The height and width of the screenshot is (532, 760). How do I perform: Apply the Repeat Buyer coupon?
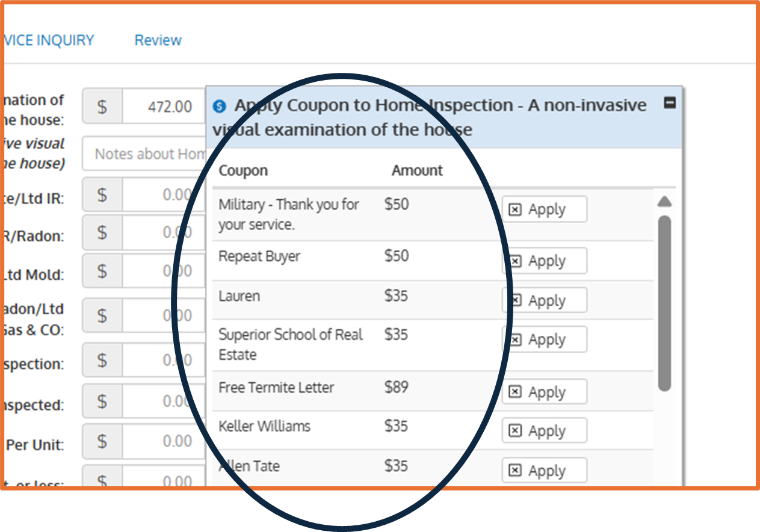pyautogui.click(x=545, y=261)
